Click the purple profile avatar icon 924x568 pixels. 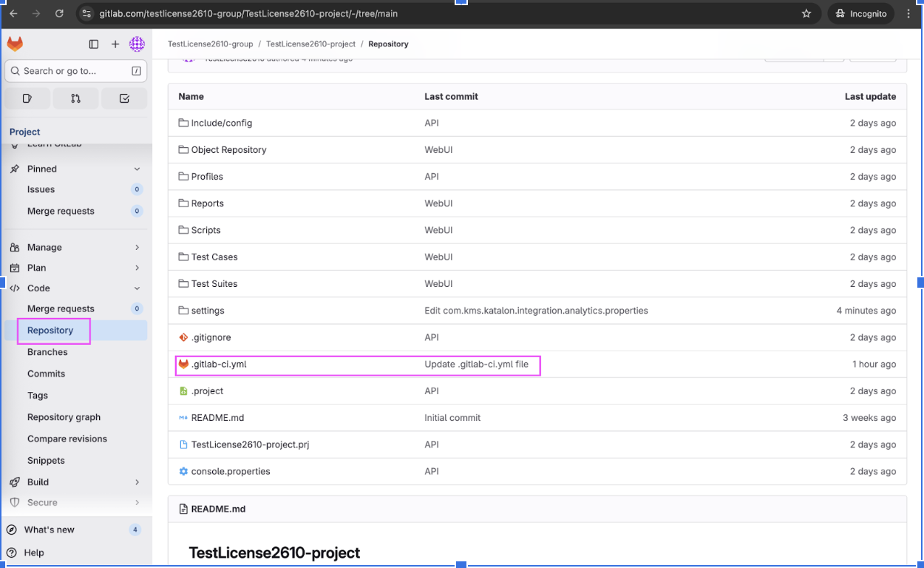pos(137,44)
